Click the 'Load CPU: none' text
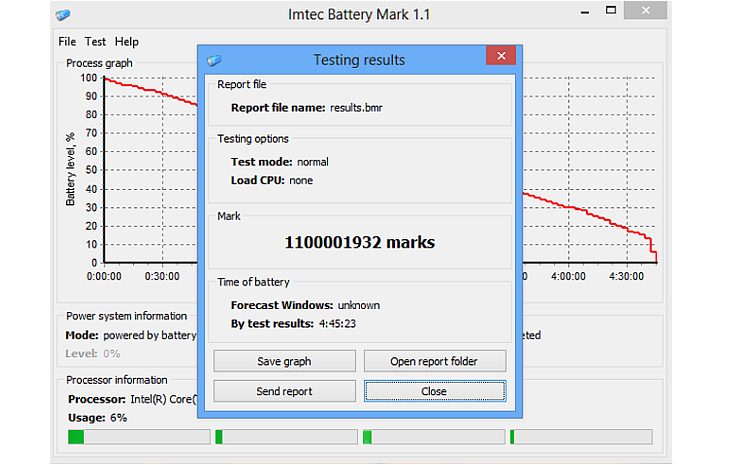Image resolution: width=740 pixels, height=465 pixels. (x=272, y=180)
